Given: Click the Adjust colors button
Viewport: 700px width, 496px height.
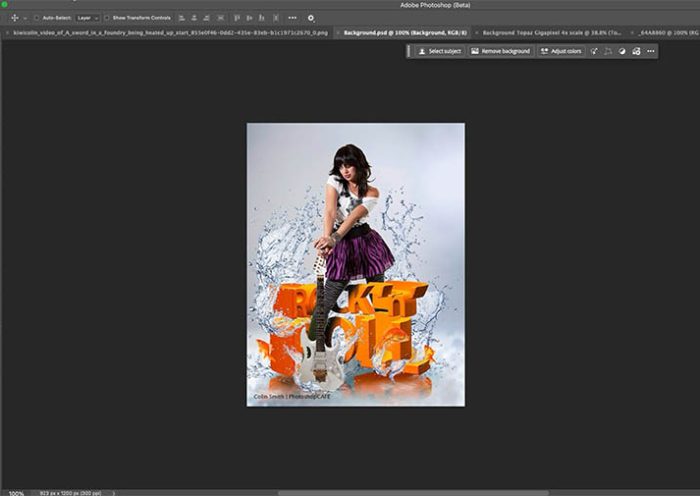Looking at the screenshot, I should point(561,51).
